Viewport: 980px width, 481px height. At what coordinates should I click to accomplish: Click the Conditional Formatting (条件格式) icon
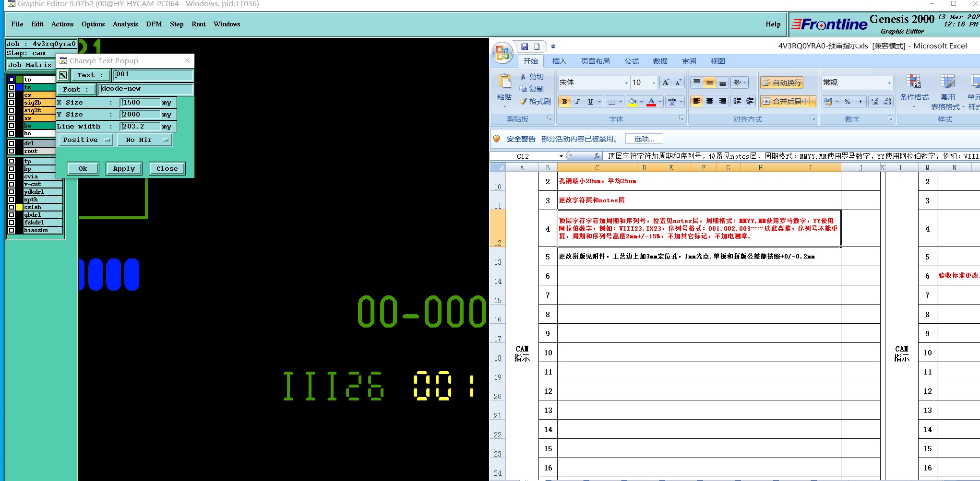914,82
